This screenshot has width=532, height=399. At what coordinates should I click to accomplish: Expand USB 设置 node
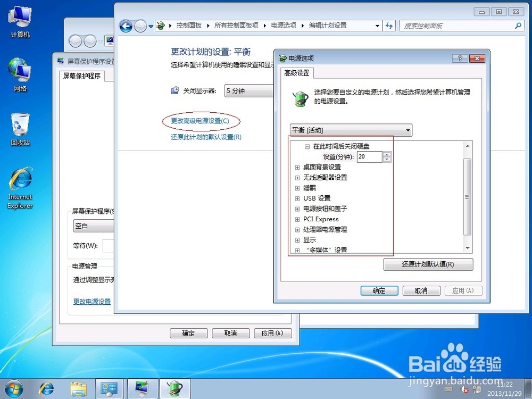point(297,198)
